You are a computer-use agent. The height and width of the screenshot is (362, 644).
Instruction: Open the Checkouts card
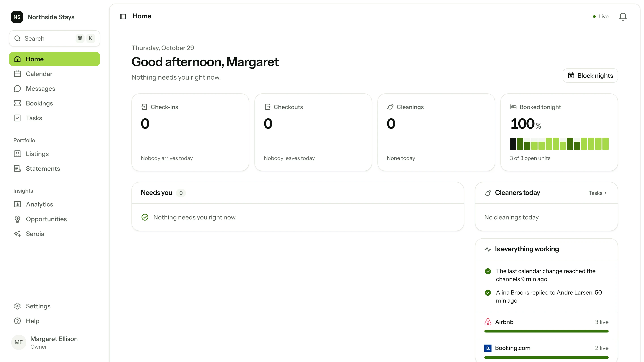pyautogui.click(x=313, y=132)
